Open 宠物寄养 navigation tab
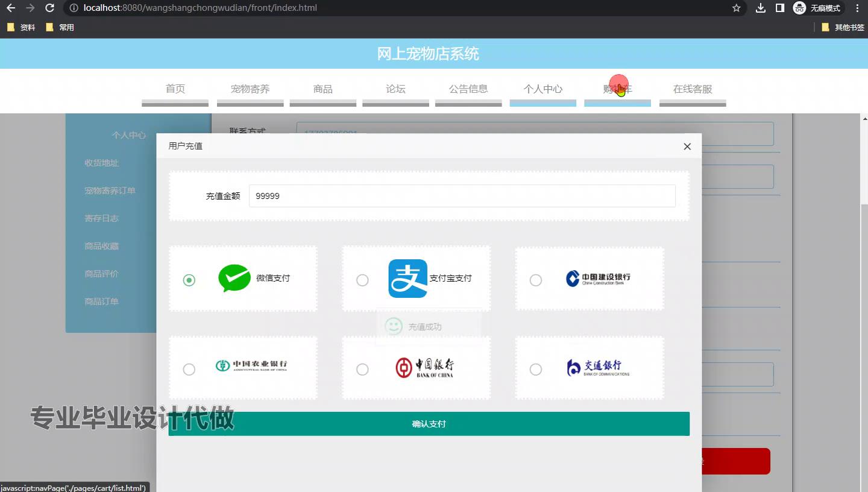This screenshot has width=868, height=492. 250,89
